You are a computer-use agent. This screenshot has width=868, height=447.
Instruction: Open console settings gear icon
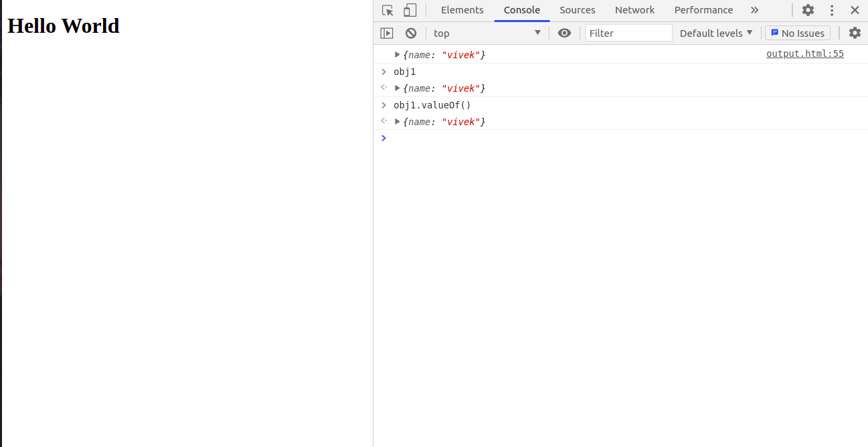(855, 32)
